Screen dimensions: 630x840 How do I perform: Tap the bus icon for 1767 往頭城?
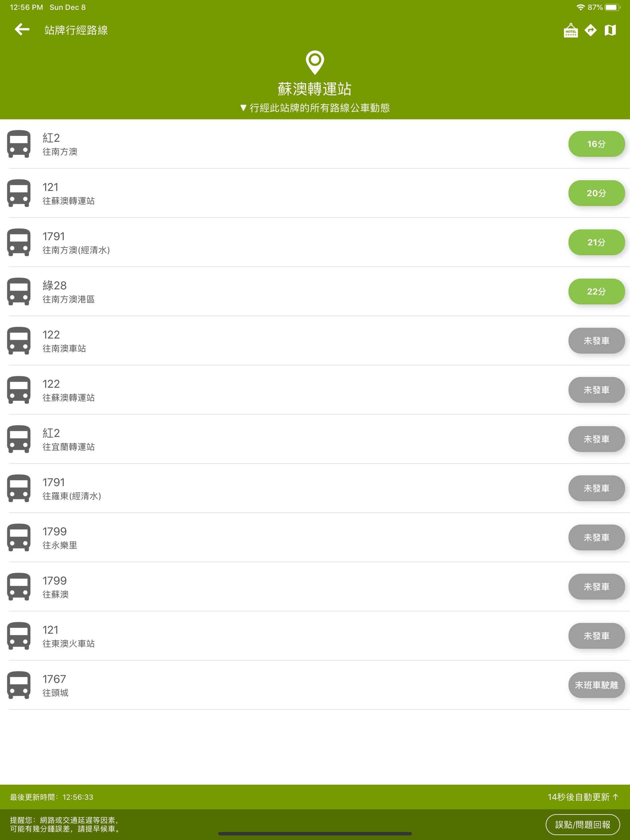(19, 685)
